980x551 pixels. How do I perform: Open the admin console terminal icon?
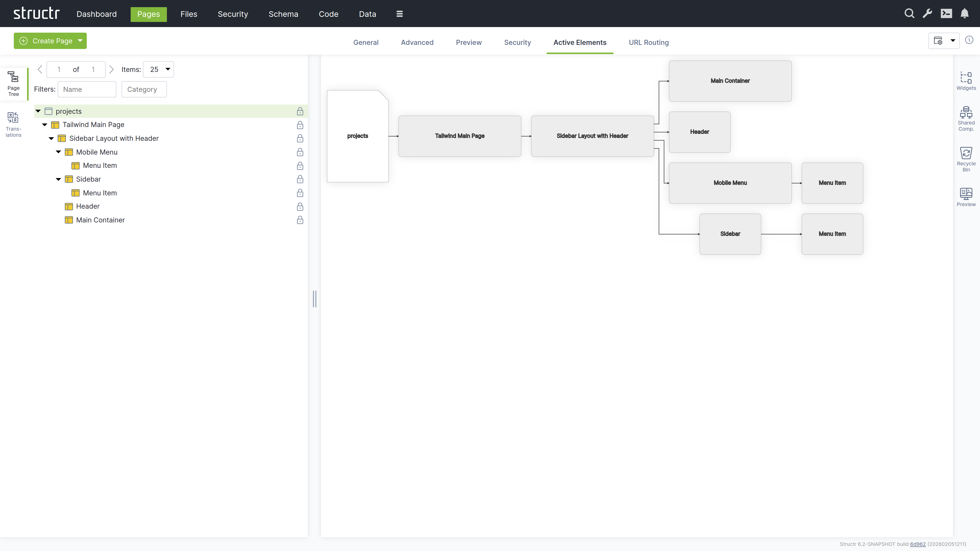click(x=946, y=14)
